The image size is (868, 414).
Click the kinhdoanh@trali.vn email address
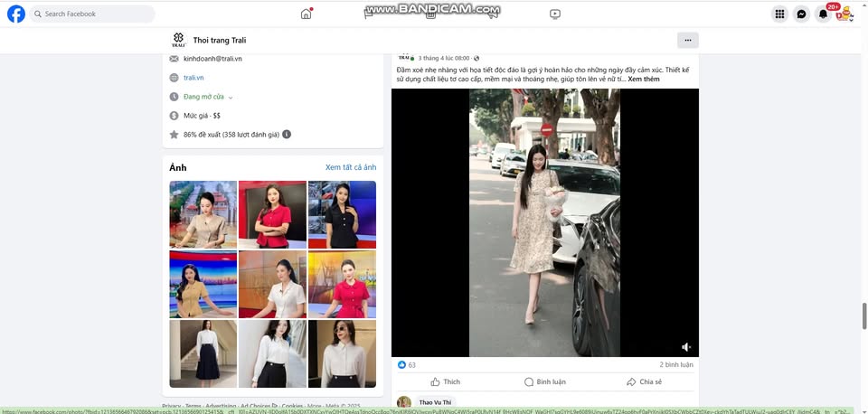[212, 59]
